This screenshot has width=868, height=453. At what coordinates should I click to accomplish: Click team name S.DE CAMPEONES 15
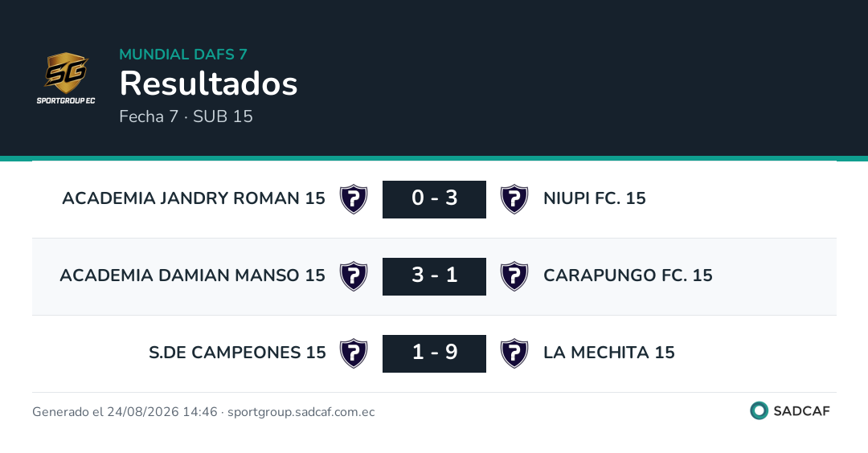pos(237,353)
